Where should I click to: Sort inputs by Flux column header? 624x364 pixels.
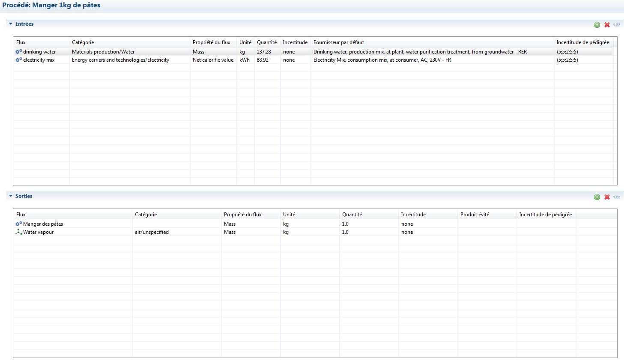coord(41,42)
